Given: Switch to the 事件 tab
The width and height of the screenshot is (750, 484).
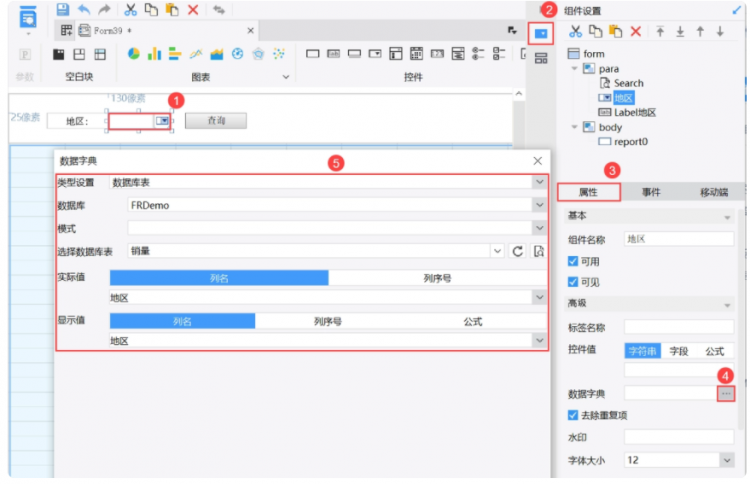Looking at the screenshot, I should click(651, 192).
